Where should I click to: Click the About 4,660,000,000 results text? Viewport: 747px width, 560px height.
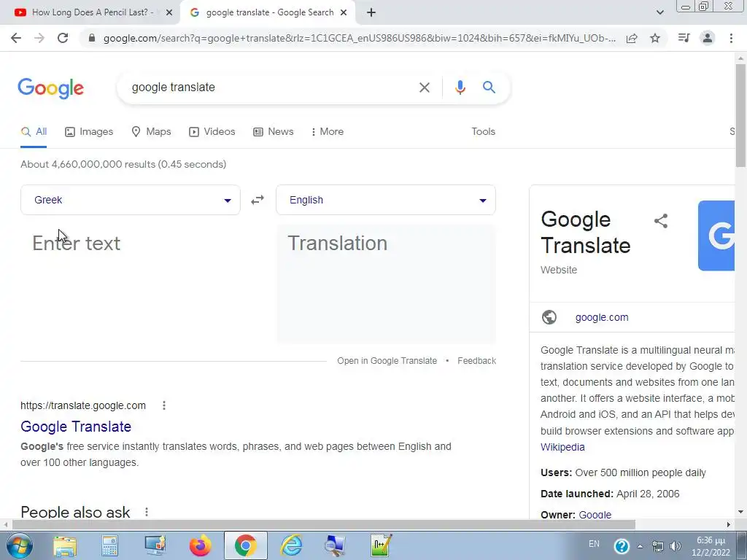click(123, 164)
